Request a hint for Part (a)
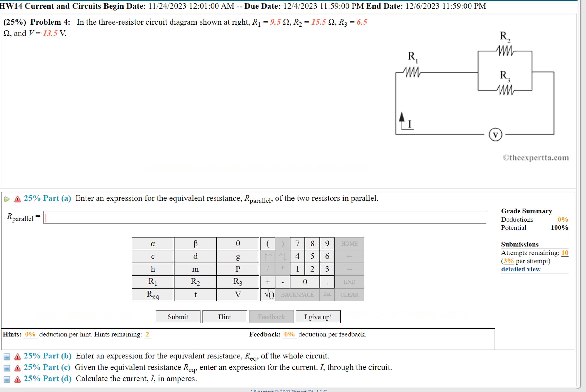Viewport: 586px width, 392px height. 224,316
